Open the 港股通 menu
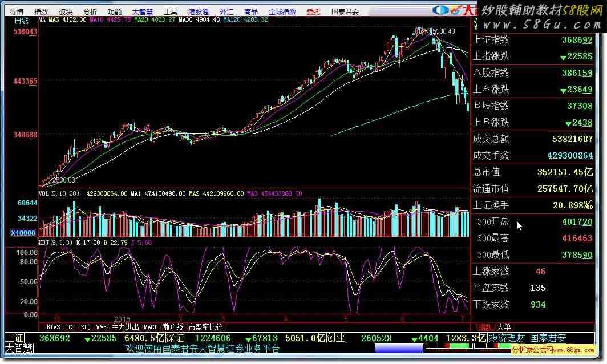This screenshot has width=607, height=364. click(198, 11)
